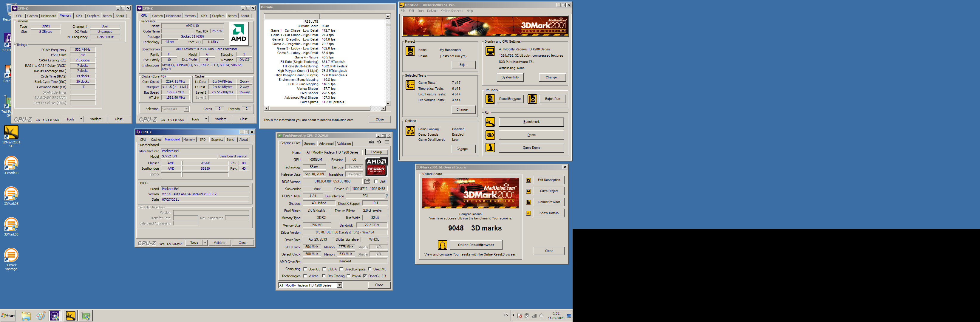Switch to the Sensors tab in GPU-Z
This screenshot has width=980, height=322.
coord(310,144)
